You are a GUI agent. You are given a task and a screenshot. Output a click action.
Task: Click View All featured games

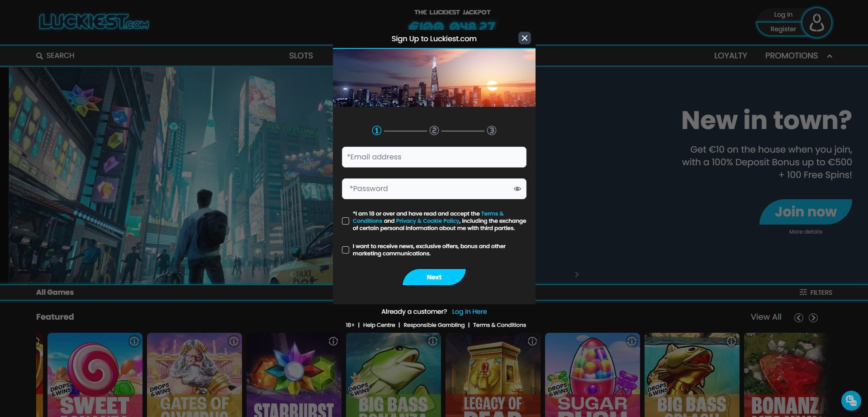point(766,317)
